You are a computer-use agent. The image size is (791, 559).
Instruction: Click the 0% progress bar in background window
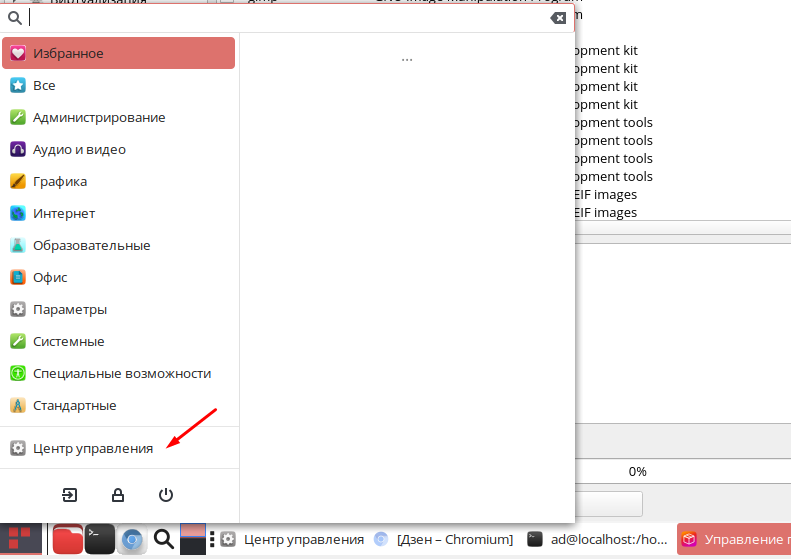(683, 471)
